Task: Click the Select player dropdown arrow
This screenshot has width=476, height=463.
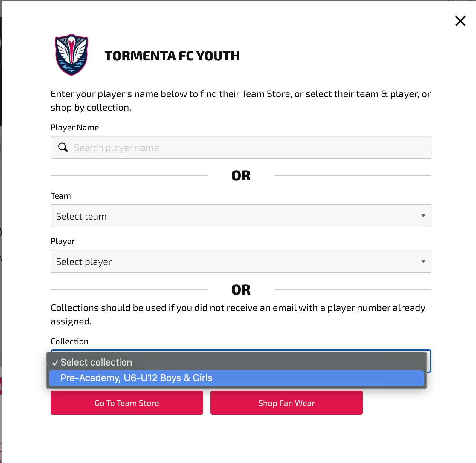Action: [x=423, y=261]
